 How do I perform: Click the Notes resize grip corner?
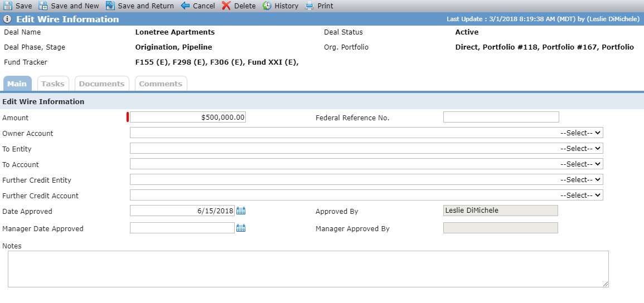(606, 284)
